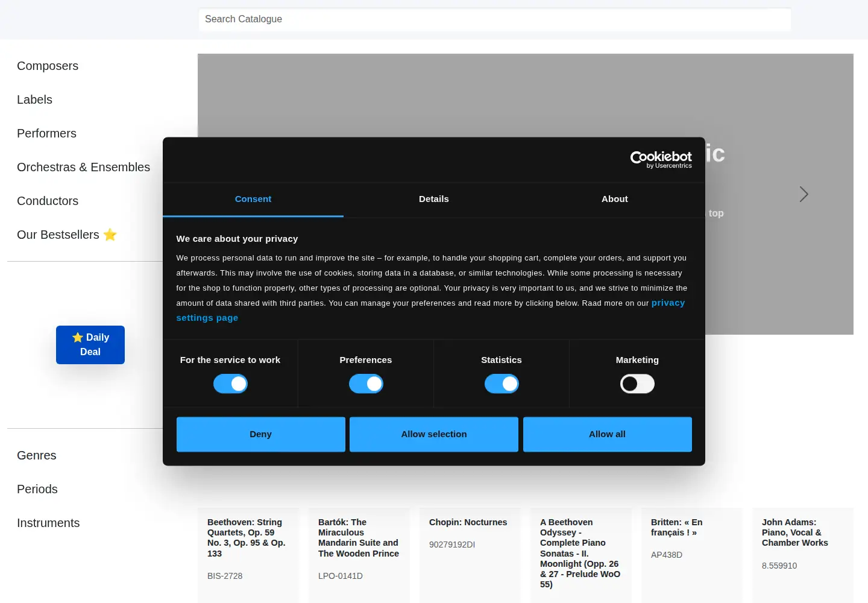Viewport: 868px width, 603px height.
Task: Go to Performers in the sidebar
Action: point(46,133)
